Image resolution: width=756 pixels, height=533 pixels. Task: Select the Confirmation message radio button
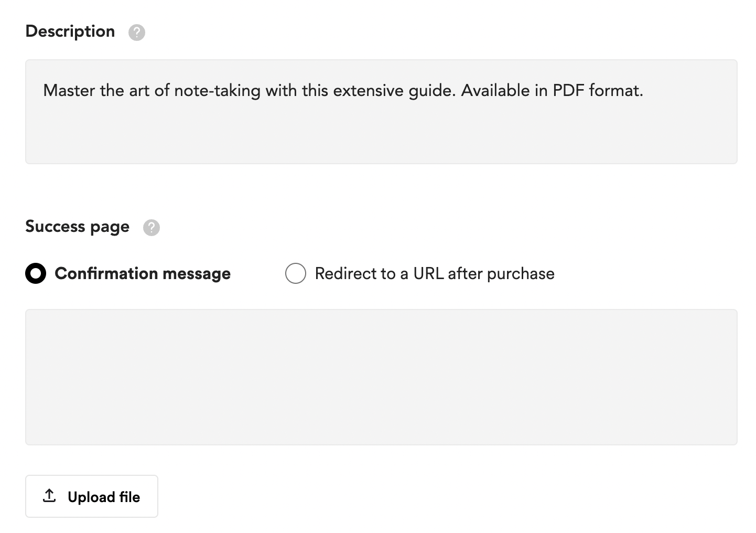(x=36, y=273)
